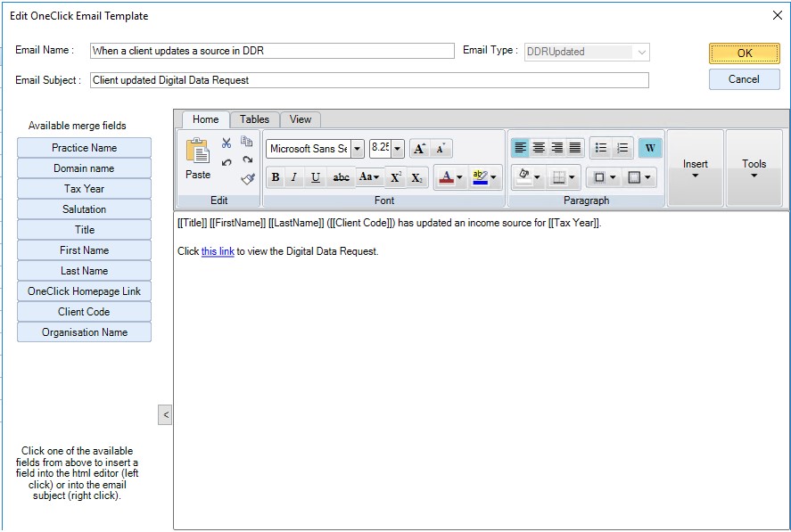Screen dimensions: 791x532
Task: Click the Paste clipboard icon
Action: tap(198, 151)
